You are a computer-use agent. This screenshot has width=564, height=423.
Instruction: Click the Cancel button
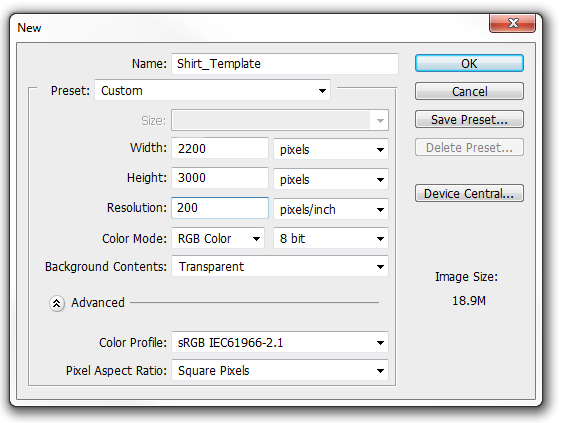[x=469, y=91]
